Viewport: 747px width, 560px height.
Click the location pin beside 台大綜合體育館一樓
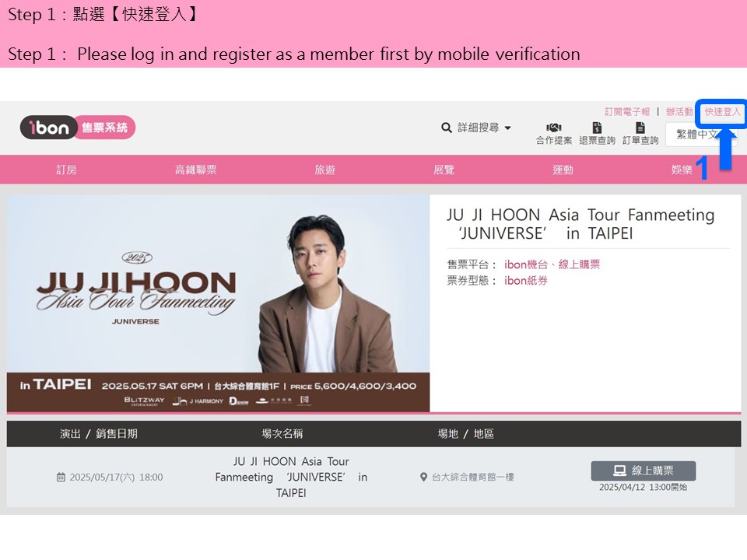tap(423, 477)
